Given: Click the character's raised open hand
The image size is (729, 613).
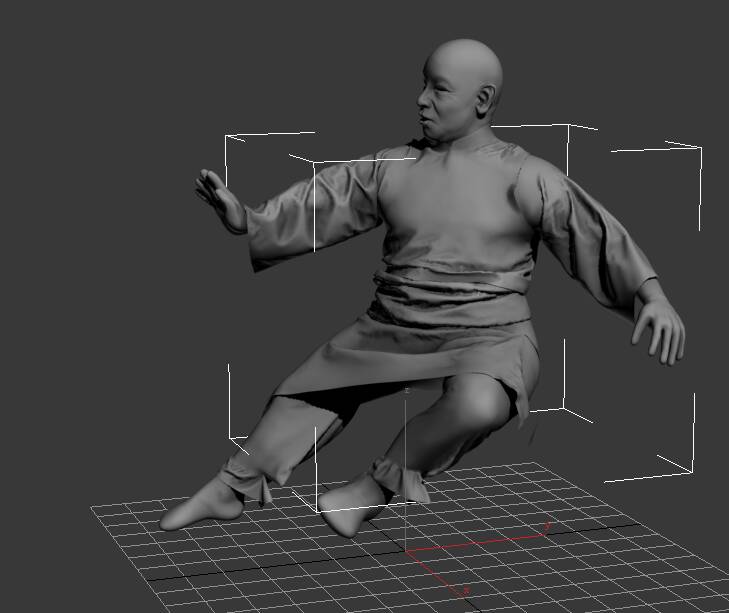Looking at the screenshot, I should (221, 201).
